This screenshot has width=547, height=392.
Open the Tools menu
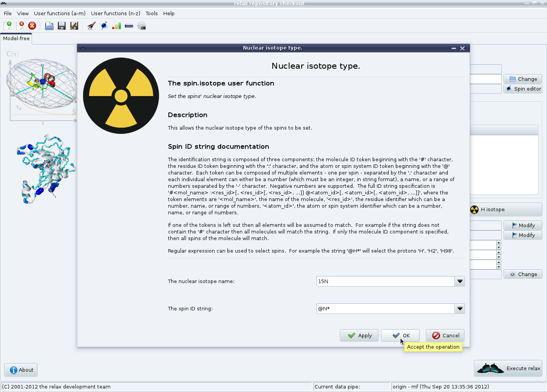click(152, 13)
